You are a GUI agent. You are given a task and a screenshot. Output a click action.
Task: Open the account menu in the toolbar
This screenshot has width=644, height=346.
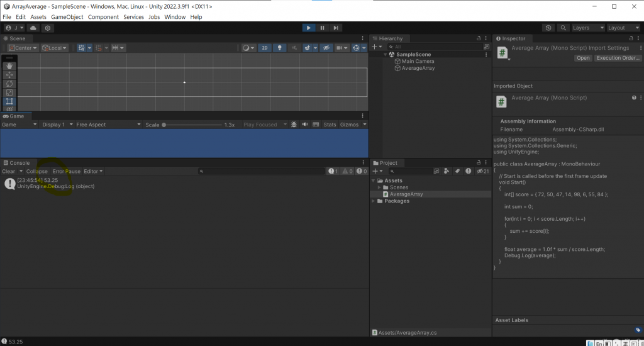pos(14,28)
